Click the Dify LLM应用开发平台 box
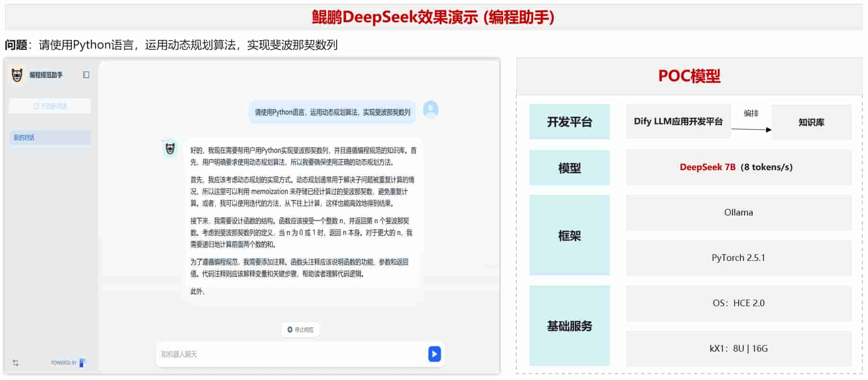The height and width of the screenshot is (380, 868). click(x=678, y=121)
